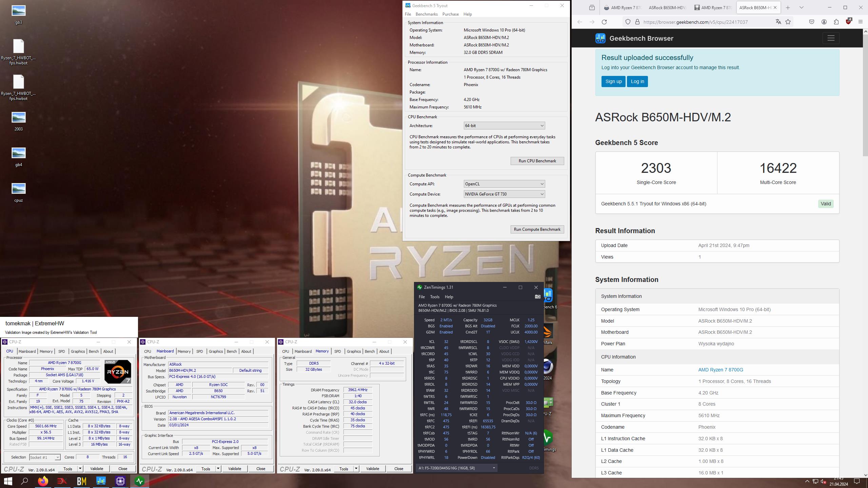
Task: Expand Tools arrow in CPU-Z Mainboard window
Action: pyautogui.click(x=218, y=469)
